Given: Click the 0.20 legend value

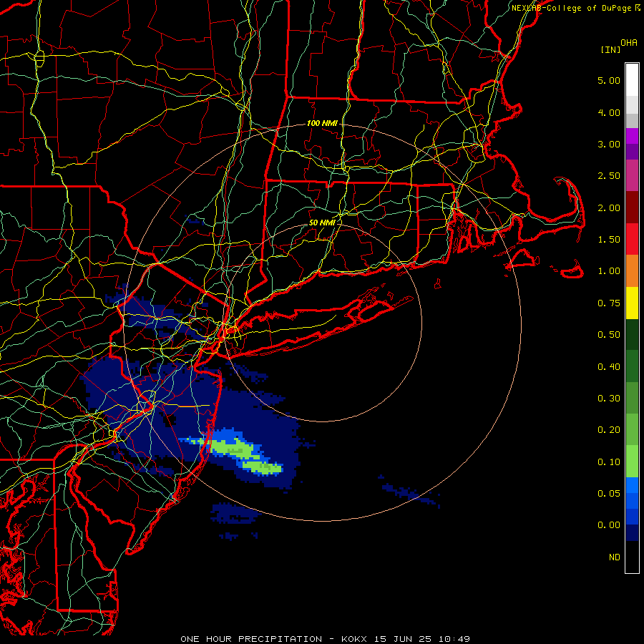Looking at the screenshot, I should coord(609,430).
